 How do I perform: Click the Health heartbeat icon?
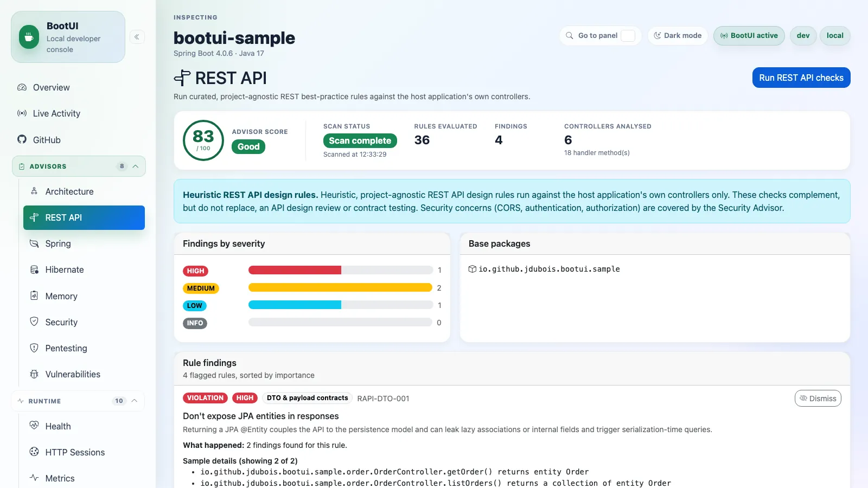point(34,426)
